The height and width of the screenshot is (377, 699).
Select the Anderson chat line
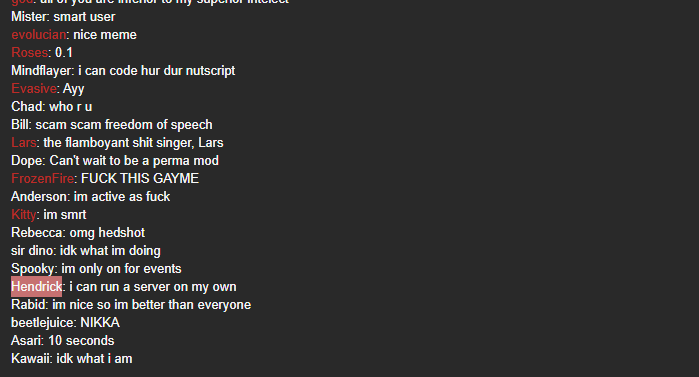click(x=90, y=197)
